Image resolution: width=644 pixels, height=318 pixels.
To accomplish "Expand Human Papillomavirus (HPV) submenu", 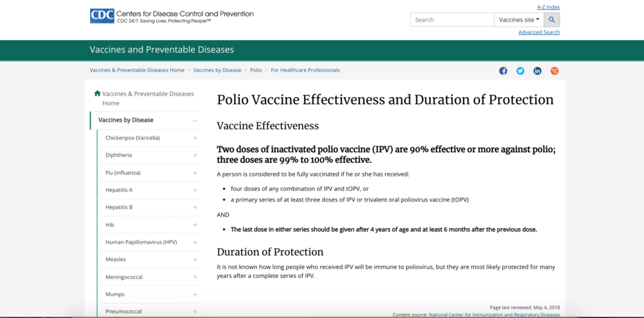I will coord(195,242).
